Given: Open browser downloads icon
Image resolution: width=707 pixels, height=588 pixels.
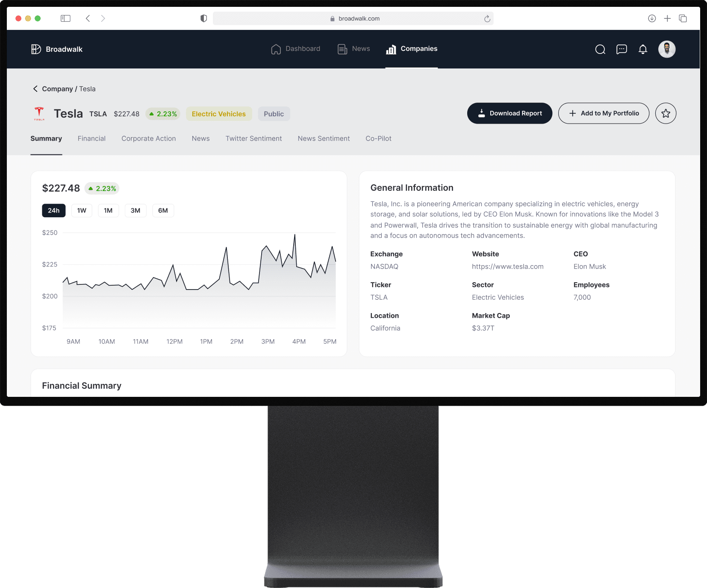Looking at the screenshot, I should [652, 18].
